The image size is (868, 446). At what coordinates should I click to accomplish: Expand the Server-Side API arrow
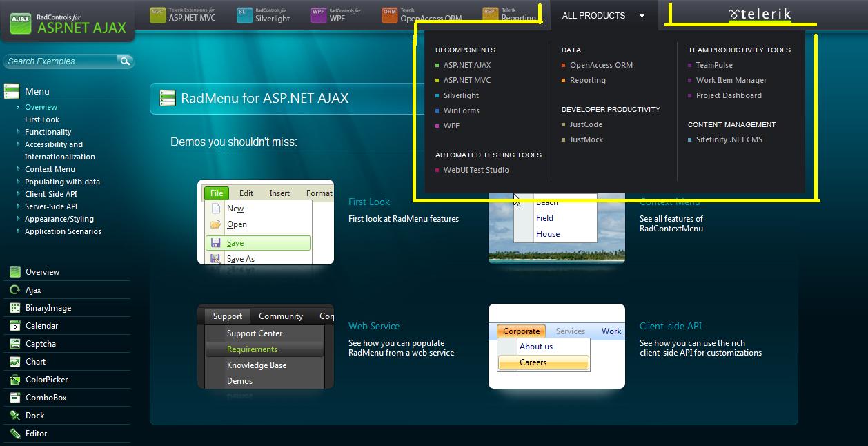[x=18, y=206]
